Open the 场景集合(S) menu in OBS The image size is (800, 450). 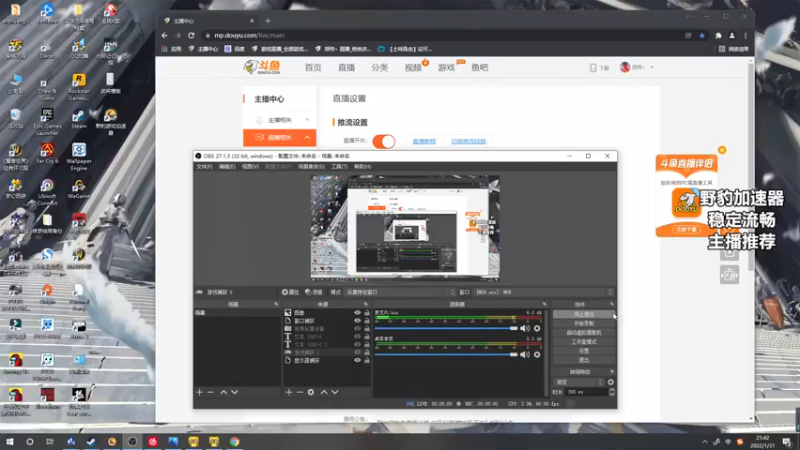point(311,166)
